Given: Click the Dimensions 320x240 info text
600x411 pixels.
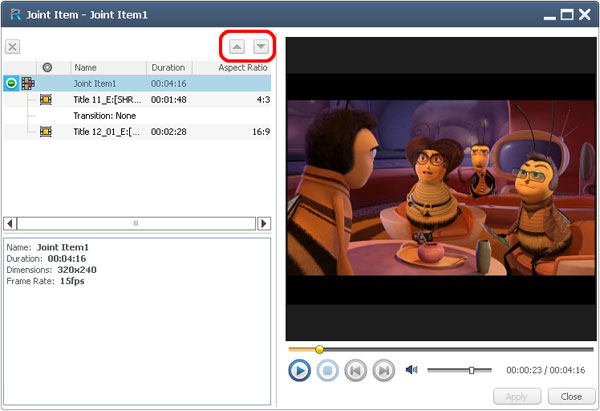Looking at the screenshot, I should point(51,270).
